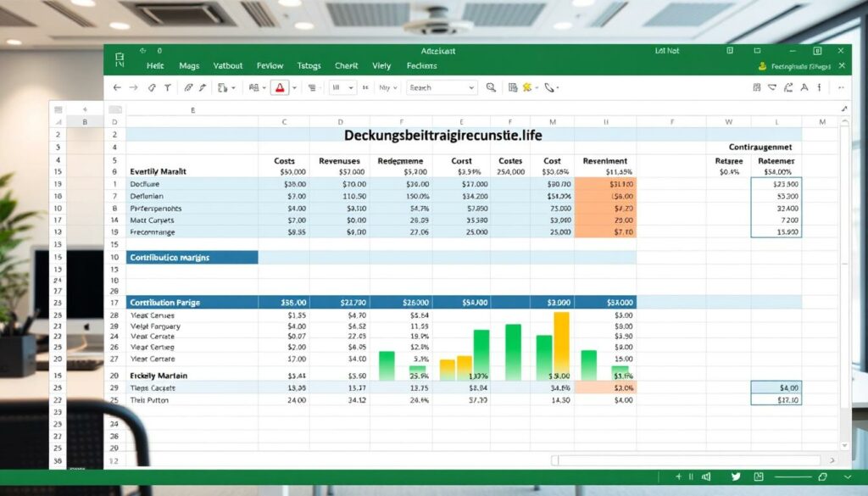Click the Contiraugenmet heading cell
Viewport: 868px width, 496px height.
(760, 148)
